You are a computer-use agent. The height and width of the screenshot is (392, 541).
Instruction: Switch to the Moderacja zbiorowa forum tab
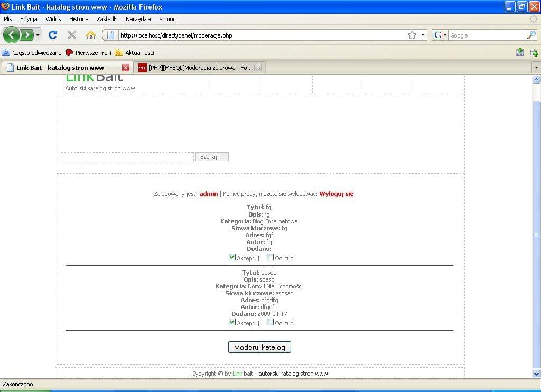[195, 68]
